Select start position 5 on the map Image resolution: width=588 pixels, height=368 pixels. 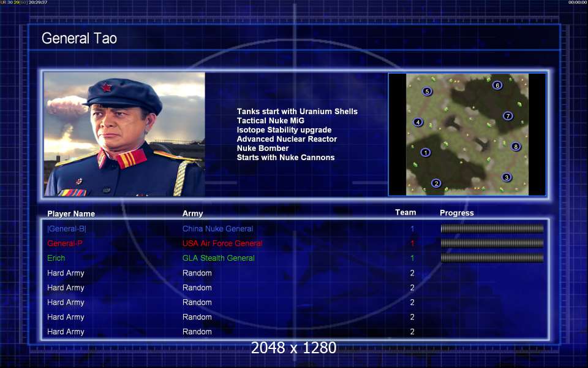427,91
